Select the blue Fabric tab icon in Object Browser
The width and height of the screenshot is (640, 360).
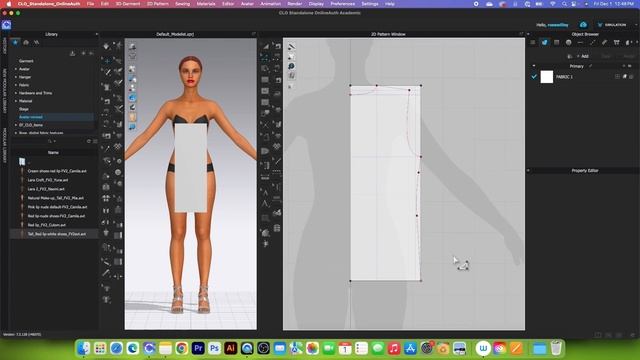tap(544, 42)
